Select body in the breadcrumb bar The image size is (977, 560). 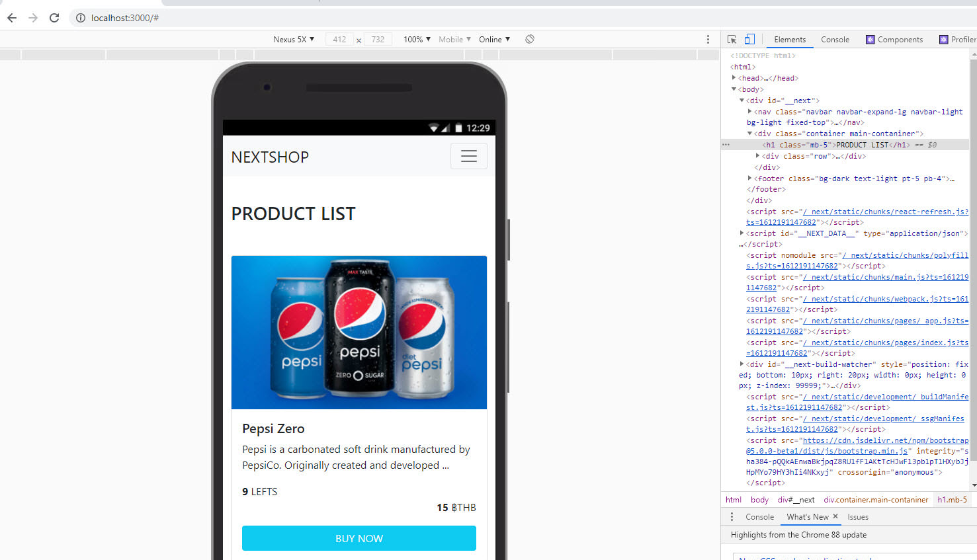[x=759, y=500]
